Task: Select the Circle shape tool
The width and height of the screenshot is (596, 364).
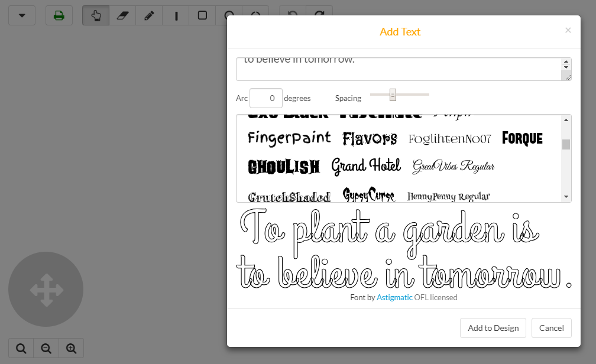Action: pyautogui.click(x=228, y=15)
